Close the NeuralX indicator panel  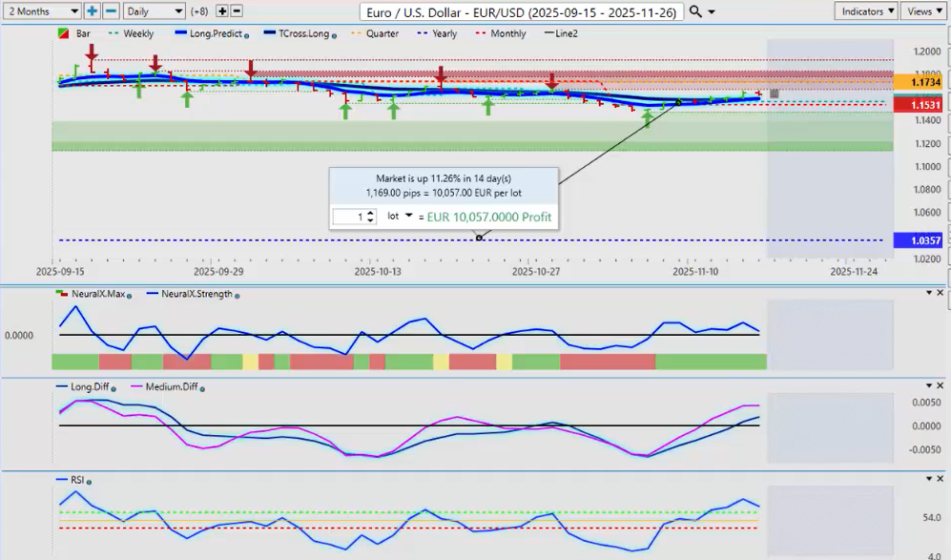pos(941,292)
